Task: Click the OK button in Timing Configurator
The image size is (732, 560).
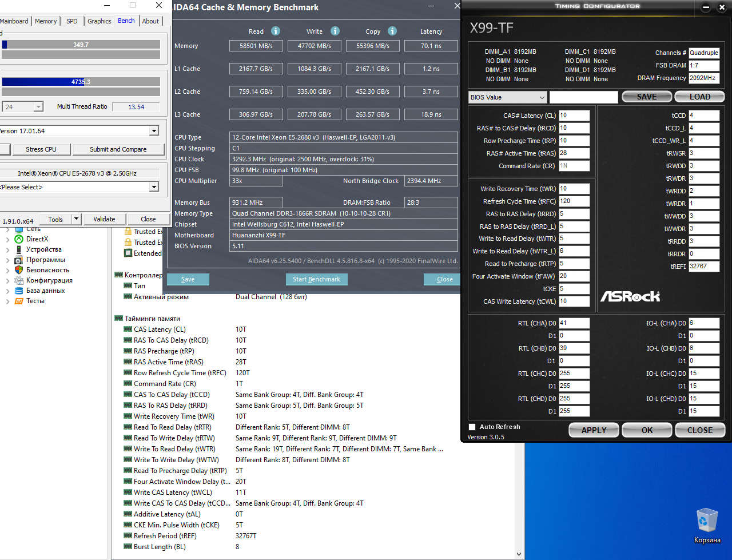Action: (647, 430)
